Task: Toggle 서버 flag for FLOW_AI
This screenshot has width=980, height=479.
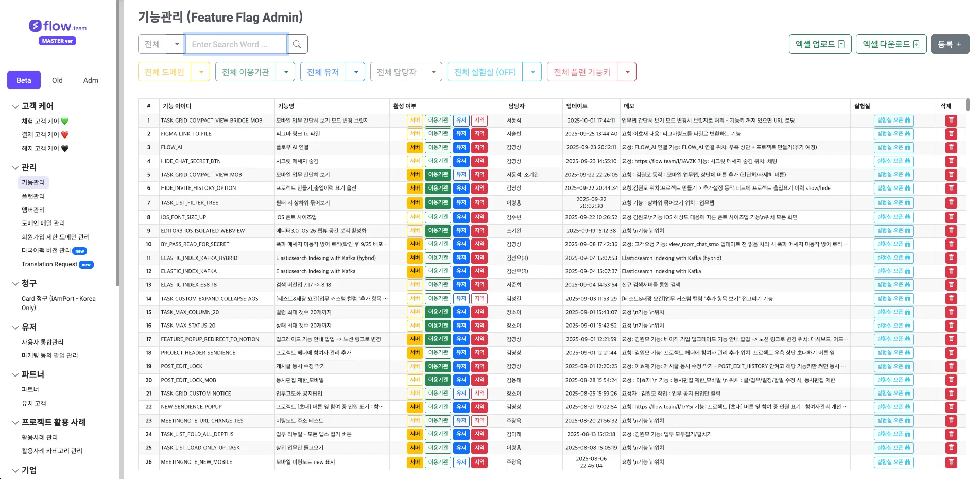Action: [415, 147]
